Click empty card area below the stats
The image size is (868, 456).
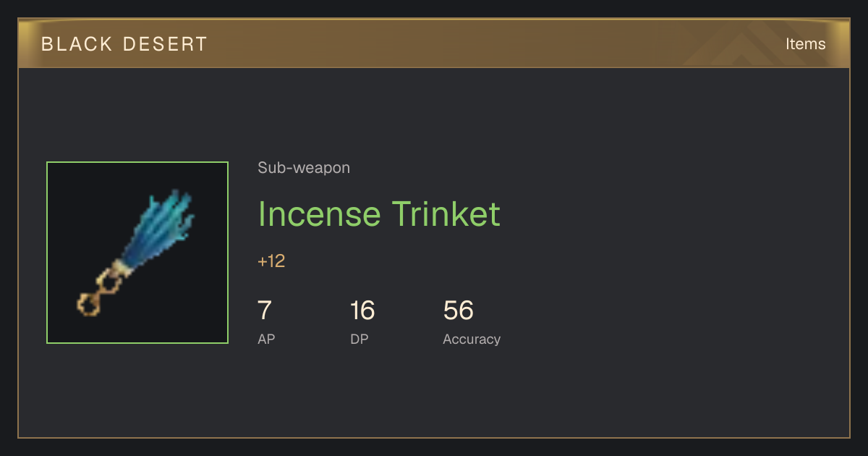(x=434, y=394)
